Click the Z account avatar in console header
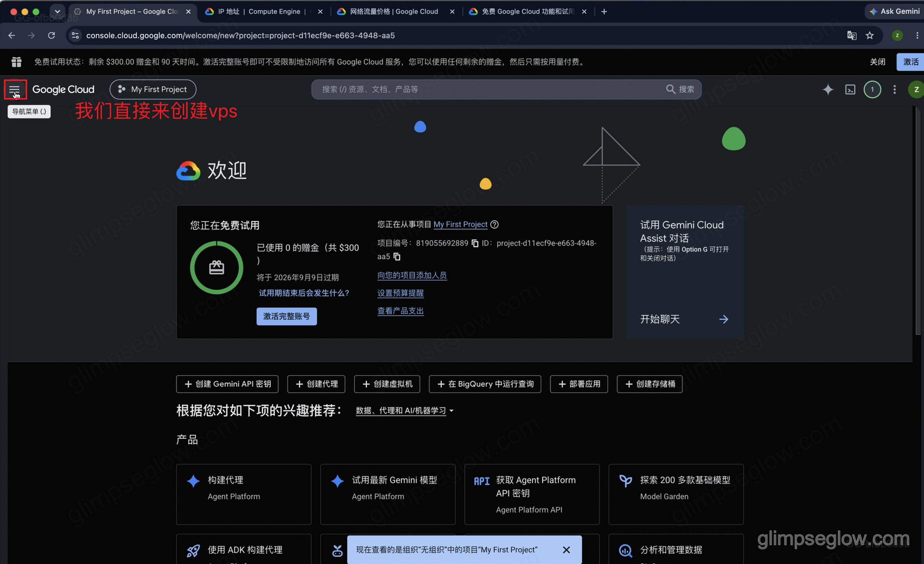The width and height of the screenshot is (924, 564). click(x=916, y=89)
